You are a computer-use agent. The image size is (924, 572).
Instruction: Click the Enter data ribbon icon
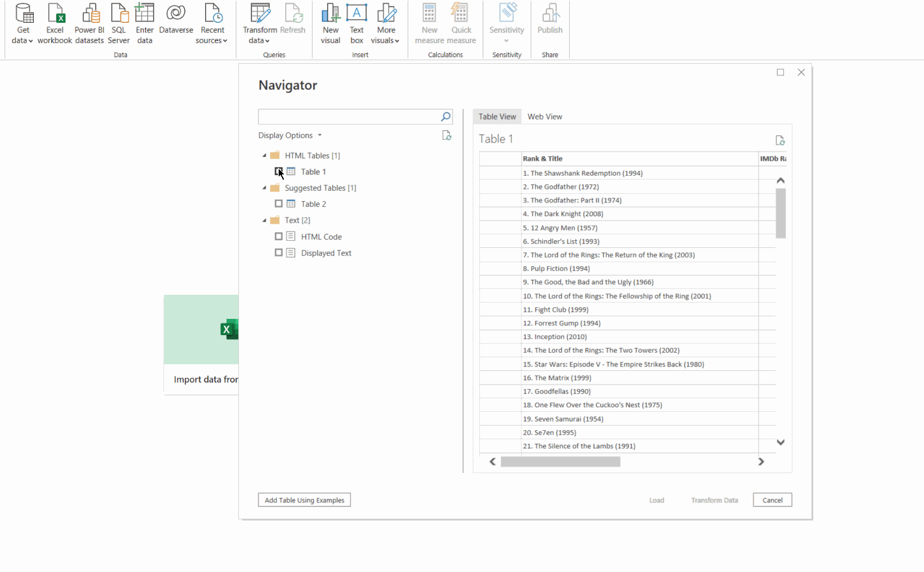pos(145,24)
